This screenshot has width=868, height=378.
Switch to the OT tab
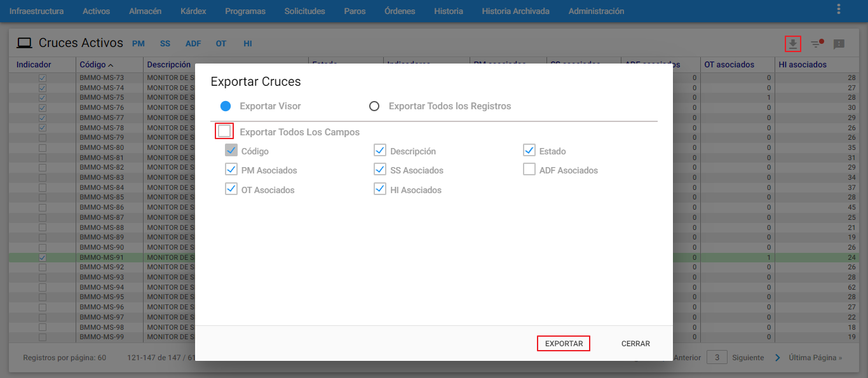[221, 44]
